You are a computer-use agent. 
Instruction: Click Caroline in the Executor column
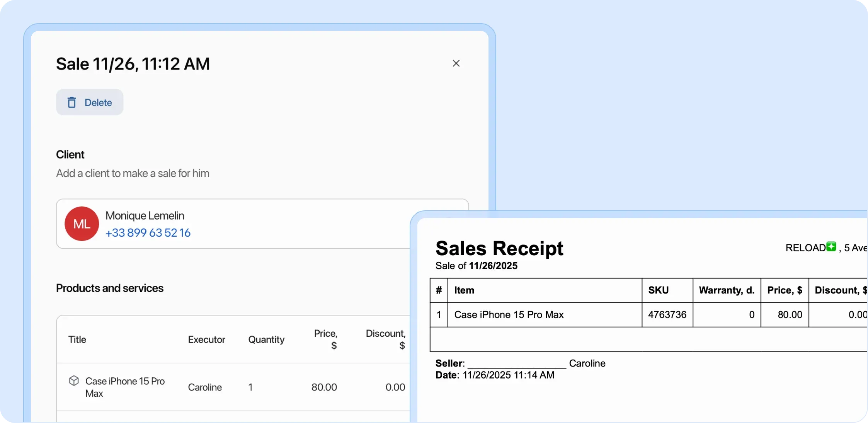click(205, 387)
